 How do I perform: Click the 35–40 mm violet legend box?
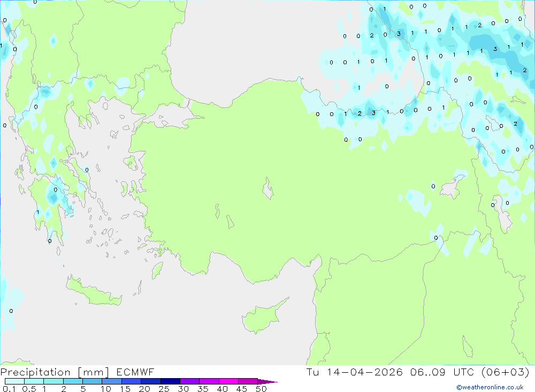tap(209, 381)
